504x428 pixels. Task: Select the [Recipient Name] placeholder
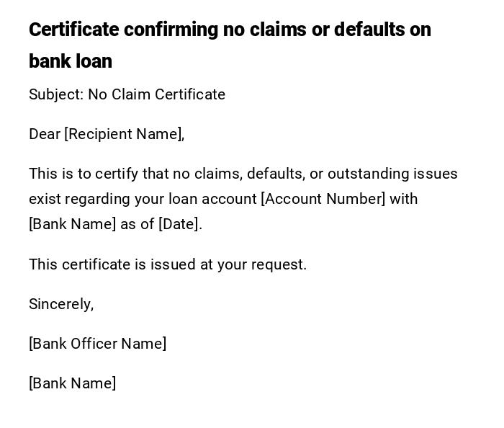124,134
